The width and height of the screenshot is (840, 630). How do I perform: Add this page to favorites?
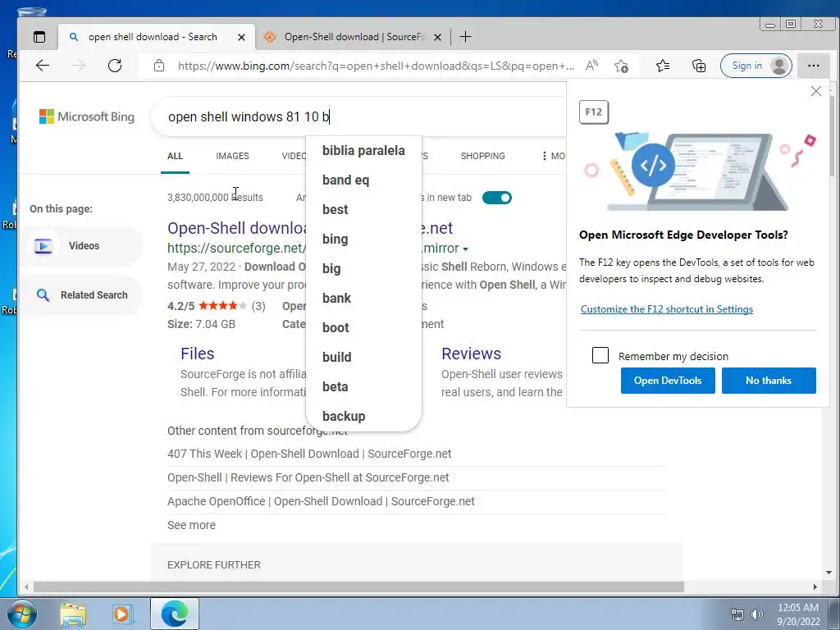(x=622, y=66)
